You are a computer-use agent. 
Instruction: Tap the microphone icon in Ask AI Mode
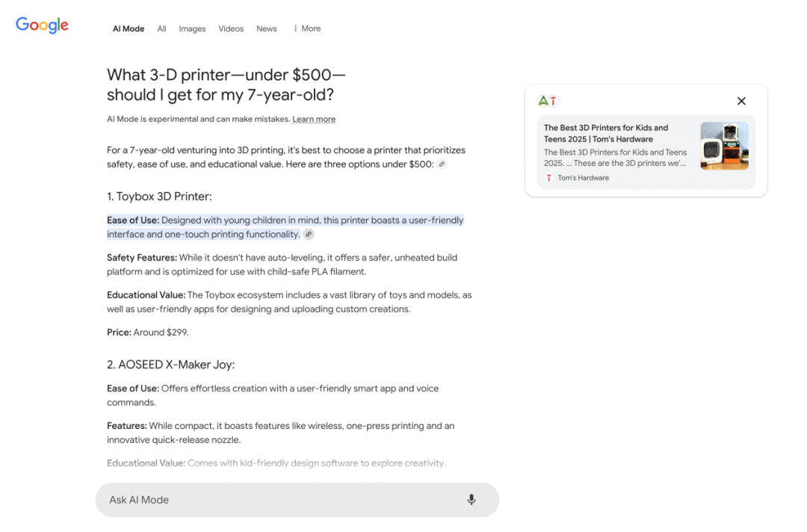point(471,499)
